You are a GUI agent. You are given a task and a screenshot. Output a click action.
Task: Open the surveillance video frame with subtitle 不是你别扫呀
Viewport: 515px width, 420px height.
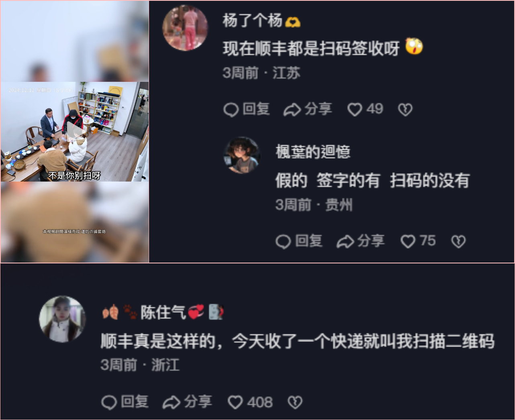75,132
